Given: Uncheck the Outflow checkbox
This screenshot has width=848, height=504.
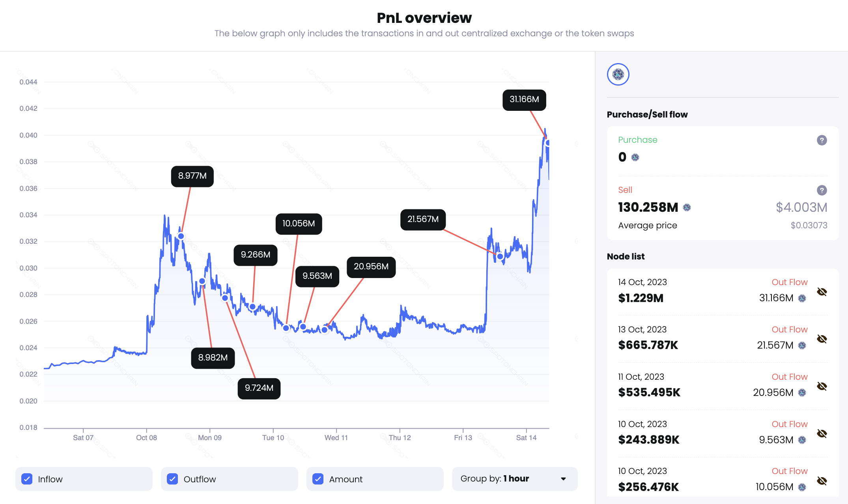Looking at the screenshot, I should pos(172,479).
